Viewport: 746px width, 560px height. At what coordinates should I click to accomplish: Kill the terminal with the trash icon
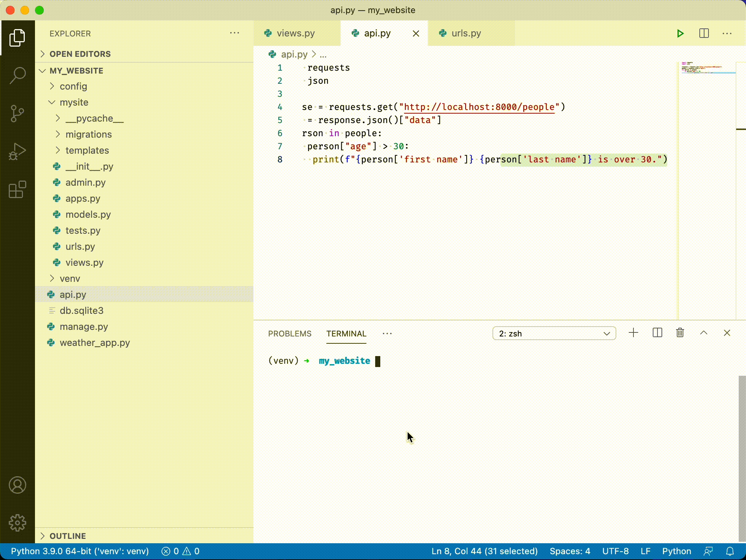point(680,333)
